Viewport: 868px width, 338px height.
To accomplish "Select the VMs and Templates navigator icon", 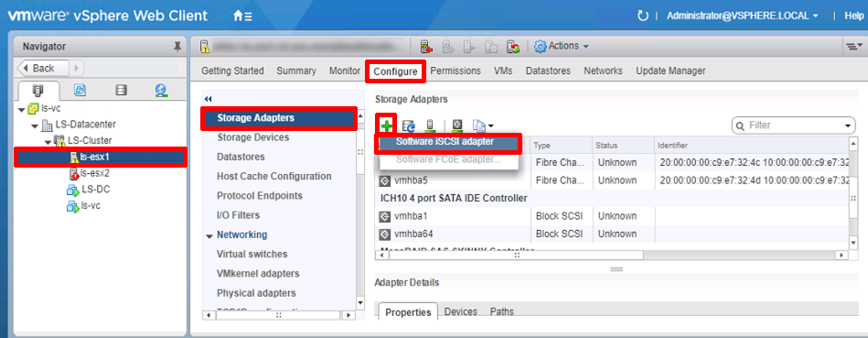I will pos(80,90).
